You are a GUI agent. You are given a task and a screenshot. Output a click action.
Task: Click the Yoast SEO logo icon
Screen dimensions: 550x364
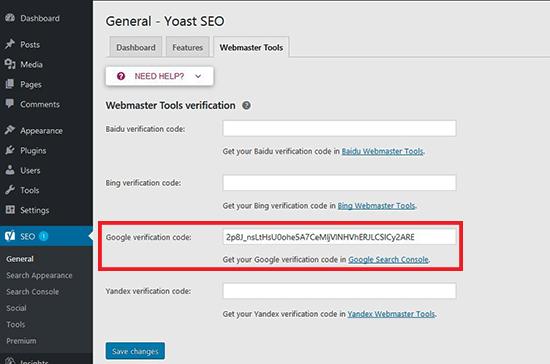pos(10,236)
